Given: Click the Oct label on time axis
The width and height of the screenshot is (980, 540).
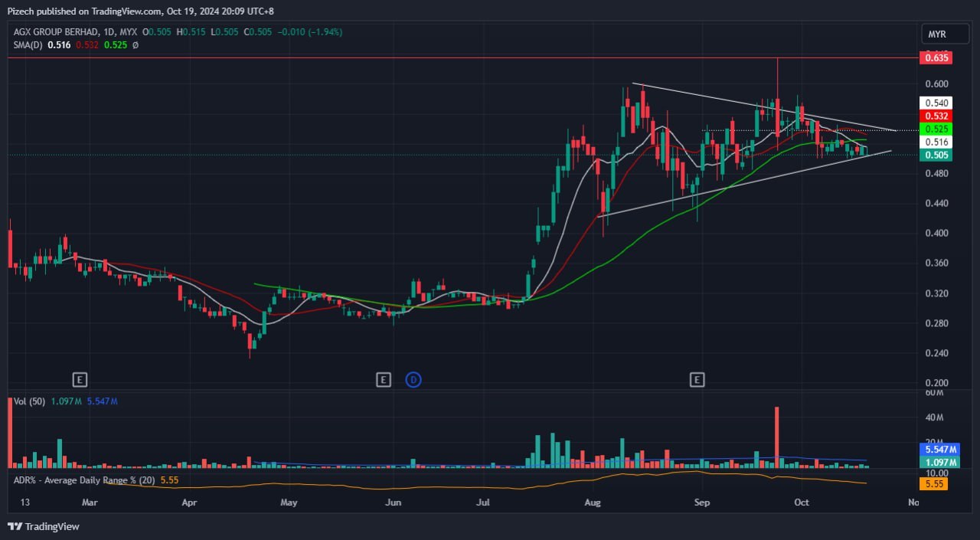Looking at the screenshot, I should [802, 502].
